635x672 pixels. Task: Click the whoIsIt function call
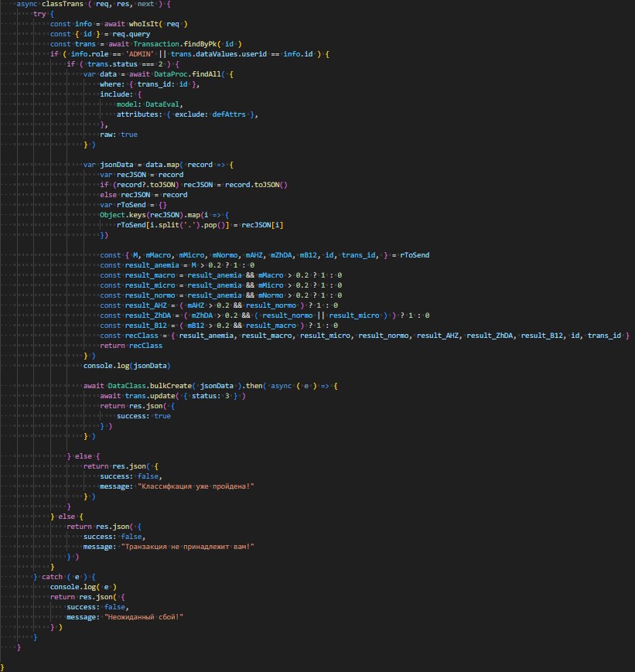[144, 24]
